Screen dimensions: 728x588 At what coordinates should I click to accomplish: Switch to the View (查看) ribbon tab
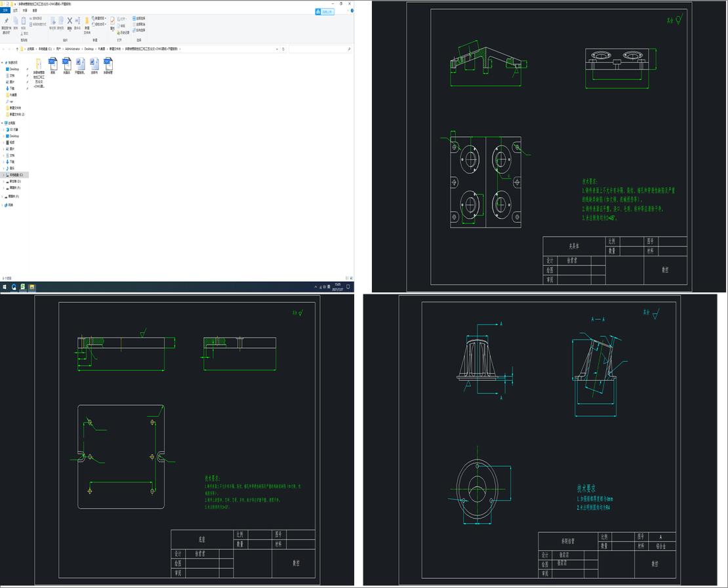click(35, 10)
